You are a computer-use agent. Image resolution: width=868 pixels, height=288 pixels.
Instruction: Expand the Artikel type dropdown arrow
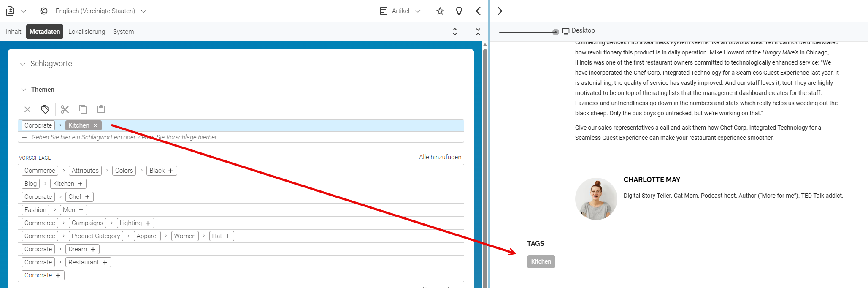418,11
